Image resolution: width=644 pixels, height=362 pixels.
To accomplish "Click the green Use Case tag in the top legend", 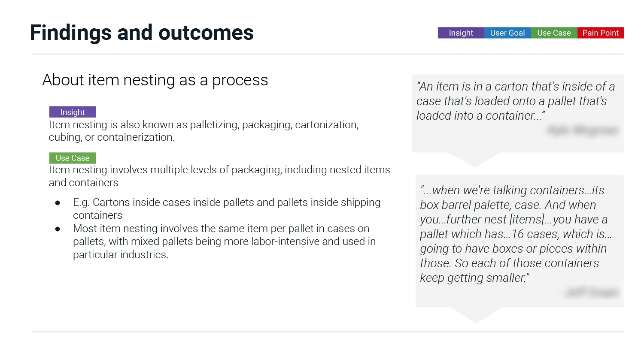I will [554, 33].
